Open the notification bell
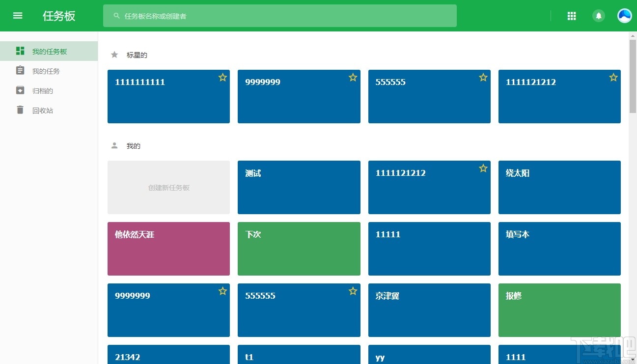The image size is (637, 364). (599, 16)
